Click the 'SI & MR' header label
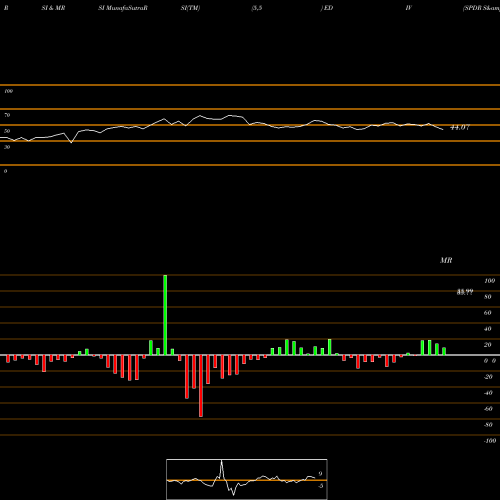Viewport: 500px width, 500px height. pos(53,8)
